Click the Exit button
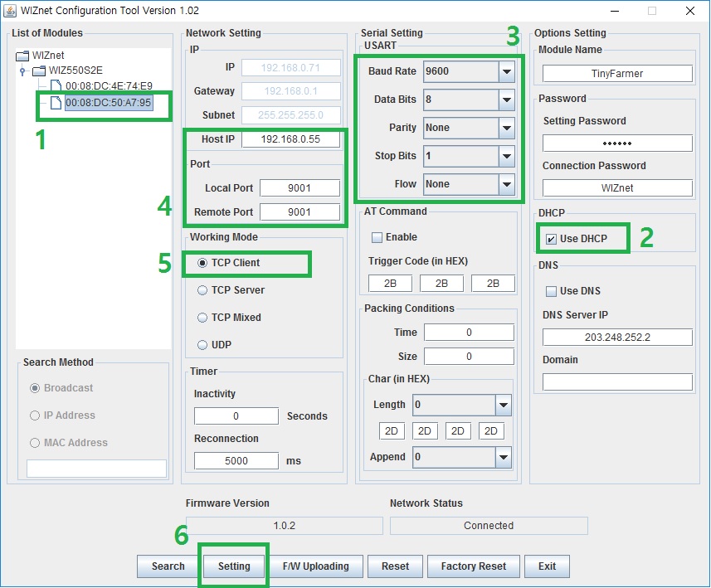The height and width of the screenshot is (588, 711). coord(547,566)
